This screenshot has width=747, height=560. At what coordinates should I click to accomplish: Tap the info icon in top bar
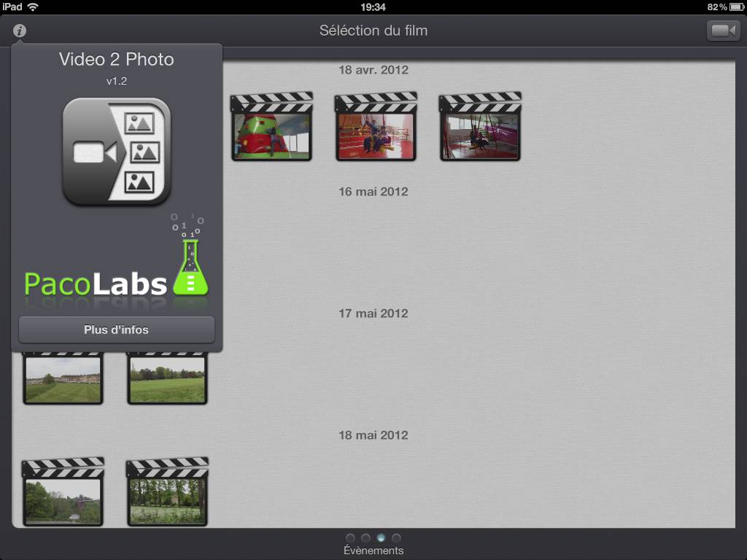[x=20, y=31]
